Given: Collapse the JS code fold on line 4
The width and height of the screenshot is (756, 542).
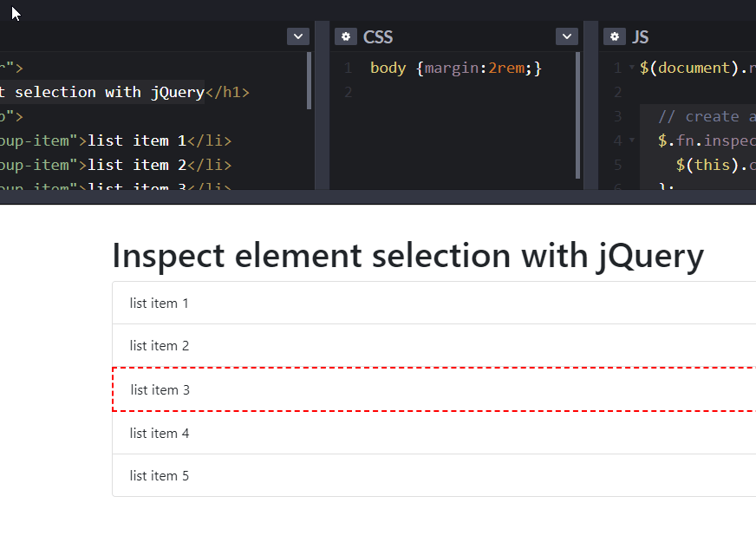Looking at the screenshot, I should 632,140.
